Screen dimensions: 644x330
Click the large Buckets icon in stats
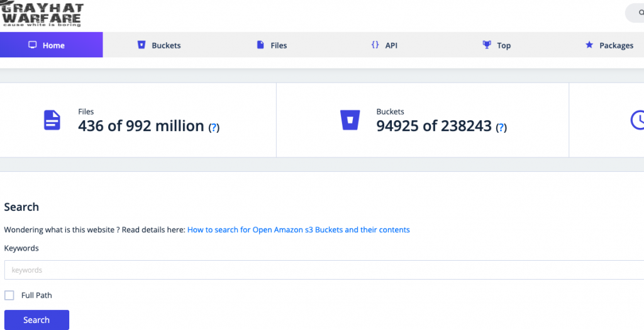tap(350, 120)
